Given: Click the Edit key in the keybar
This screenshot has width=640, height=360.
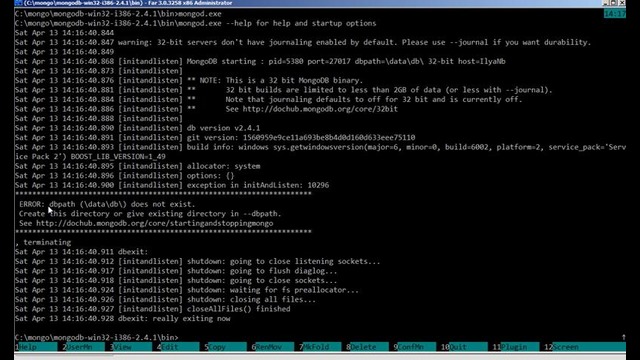Looking at the screenshot, I should [178, 347].
